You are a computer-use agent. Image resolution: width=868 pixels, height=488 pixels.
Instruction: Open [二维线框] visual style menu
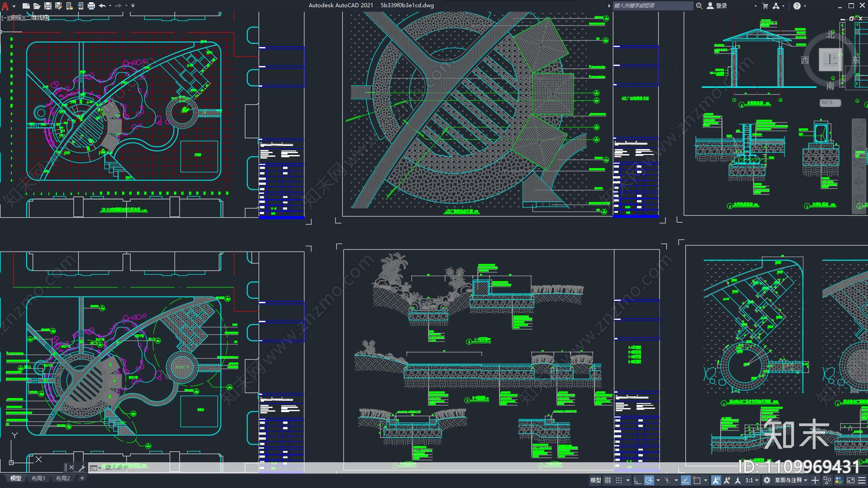click(x=37, y=18)
